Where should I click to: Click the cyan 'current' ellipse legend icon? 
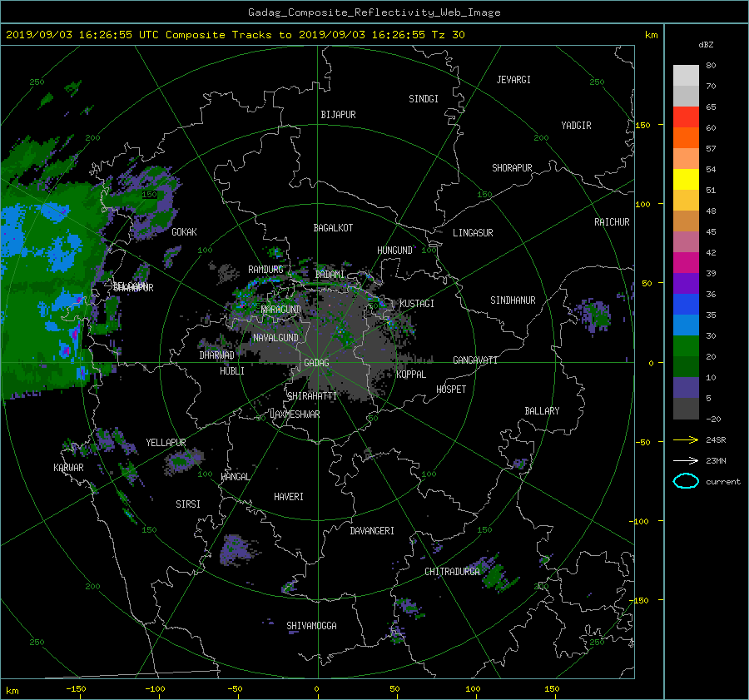tap(686, 481)
